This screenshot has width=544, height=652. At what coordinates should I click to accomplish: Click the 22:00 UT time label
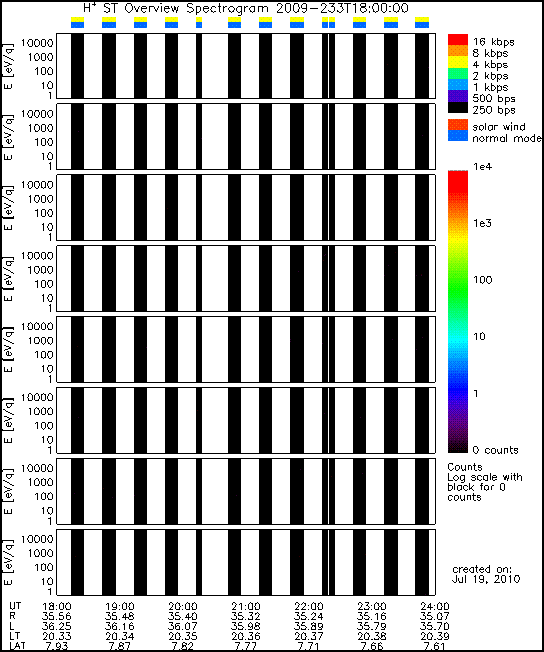pos(309,606)
